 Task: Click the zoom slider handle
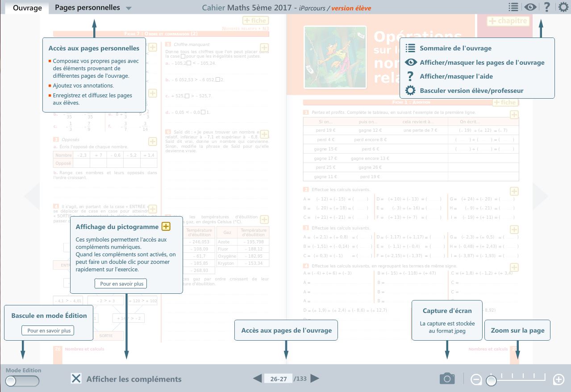[491, 381]
